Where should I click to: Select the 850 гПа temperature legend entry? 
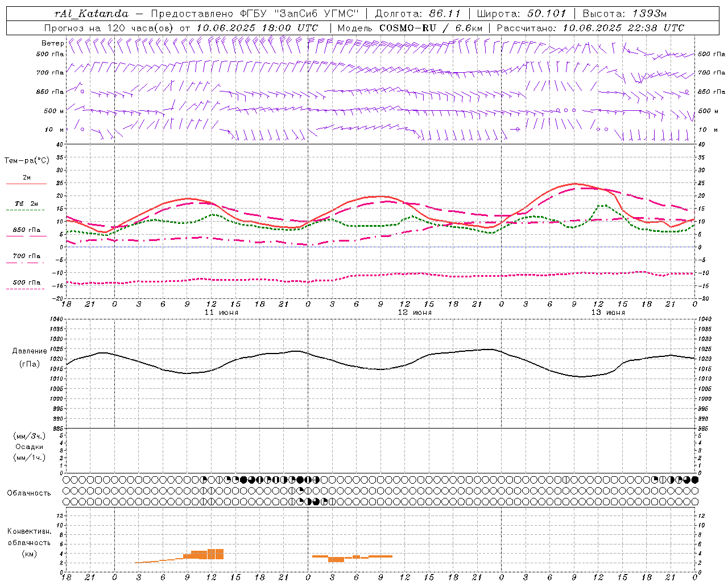click(x=27, y=230)
